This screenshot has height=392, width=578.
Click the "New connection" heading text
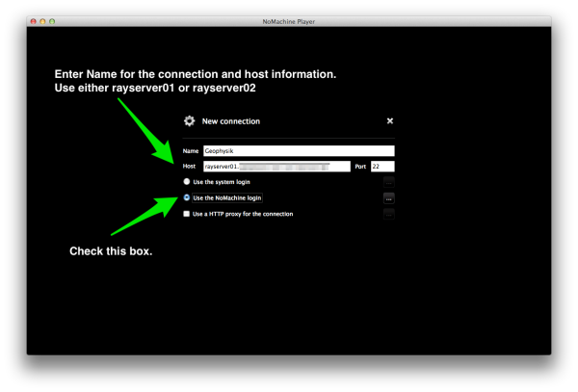click(231, 121)
